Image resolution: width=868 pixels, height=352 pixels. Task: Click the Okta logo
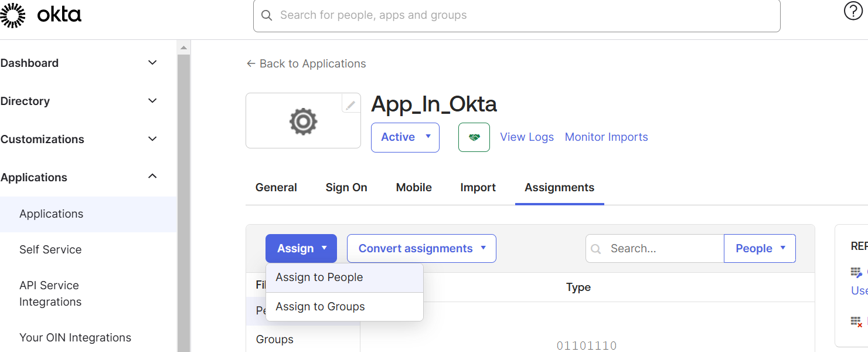[41, 15]
